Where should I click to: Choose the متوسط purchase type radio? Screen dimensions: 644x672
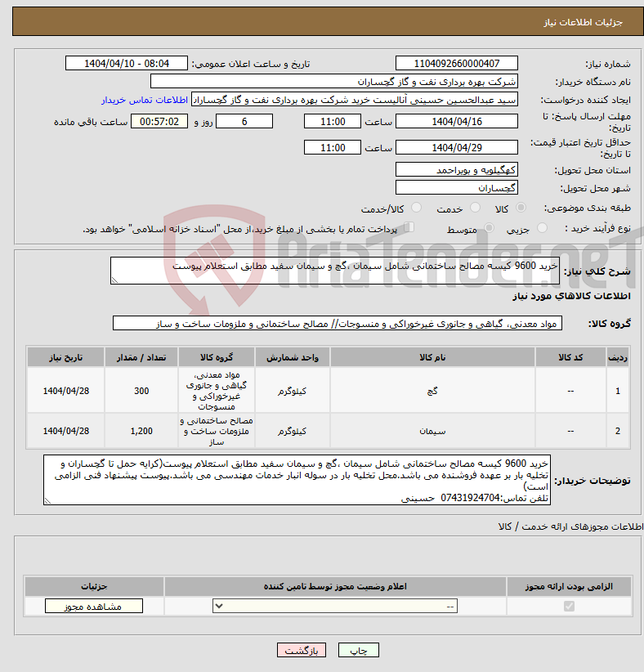[x=489, y=228]
